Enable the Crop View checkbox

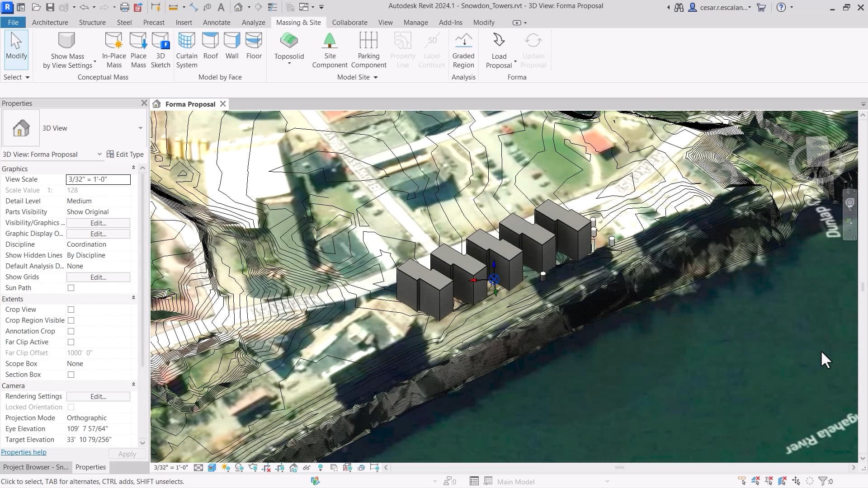[71, 310]
